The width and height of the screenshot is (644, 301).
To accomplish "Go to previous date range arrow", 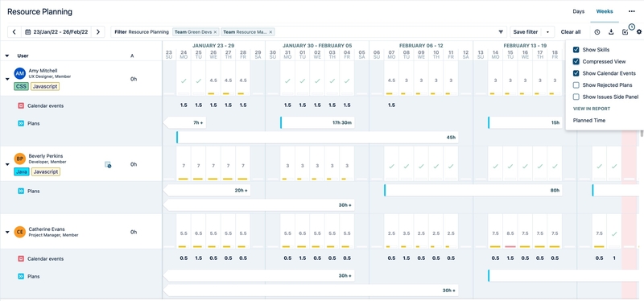I will pyautogui.click(x=14, y=32).
